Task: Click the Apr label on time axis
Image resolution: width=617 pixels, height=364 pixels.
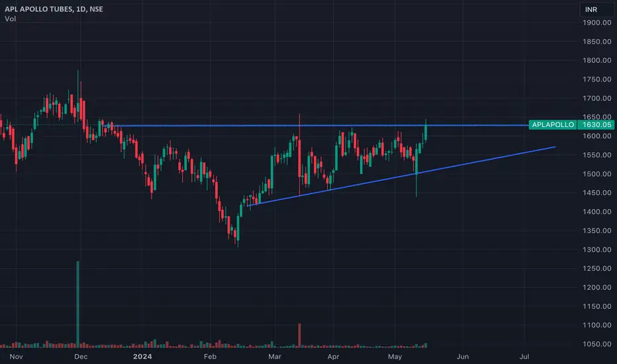Action: pyautogui.click(x=333, y=357)
